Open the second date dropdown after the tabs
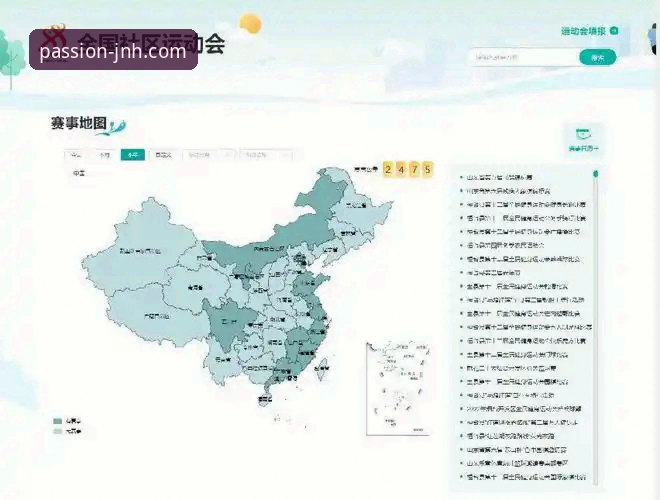 pyautogui.click(x=266, y=155)
